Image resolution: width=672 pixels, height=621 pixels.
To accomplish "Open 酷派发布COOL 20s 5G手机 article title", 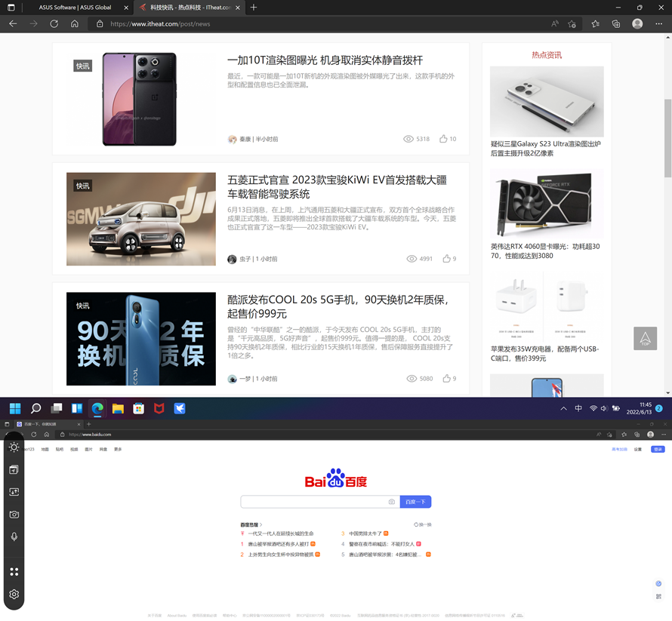I will pyautogui.click(x=338, y=306).
